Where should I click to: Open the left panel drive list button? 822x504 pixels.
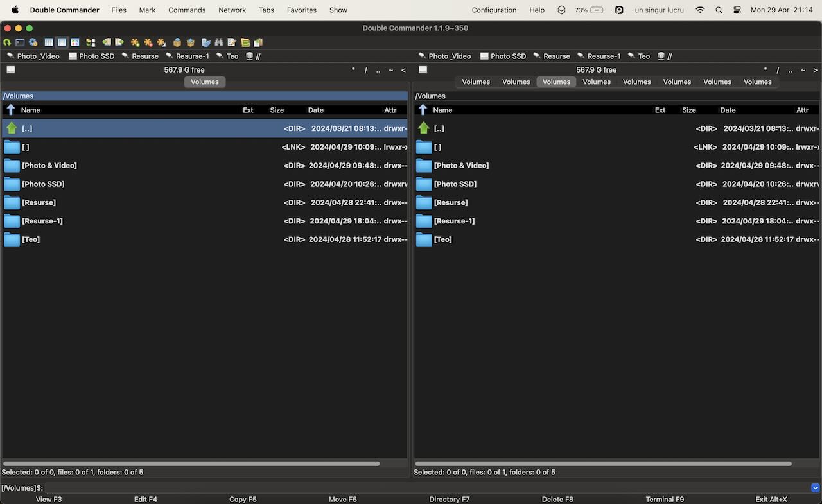click(x=11, y=70)
